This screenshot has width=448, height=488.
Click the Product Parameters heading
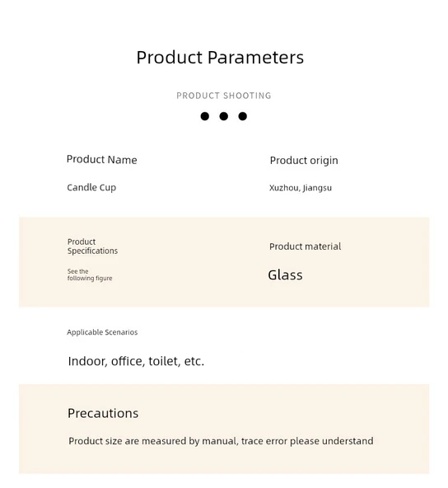(x=220, y=57)
